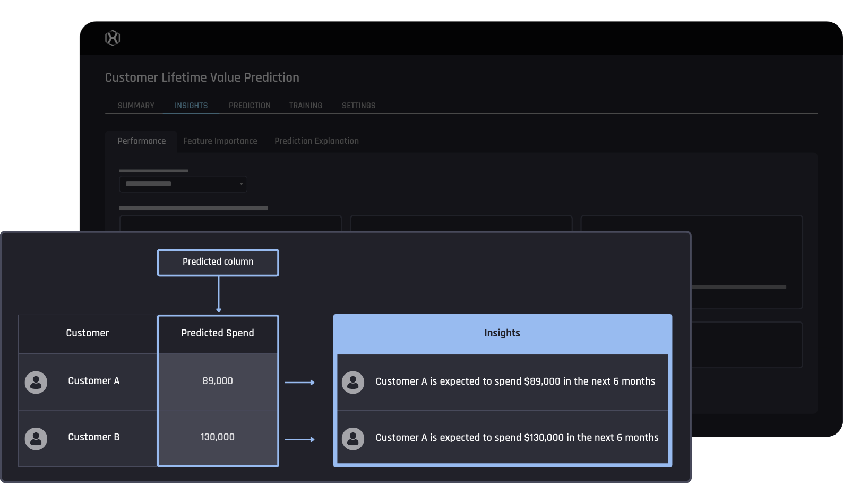
Task: Select the Feature Importance sub-tab
Action: pyautogui.click(x=220, y=141)
